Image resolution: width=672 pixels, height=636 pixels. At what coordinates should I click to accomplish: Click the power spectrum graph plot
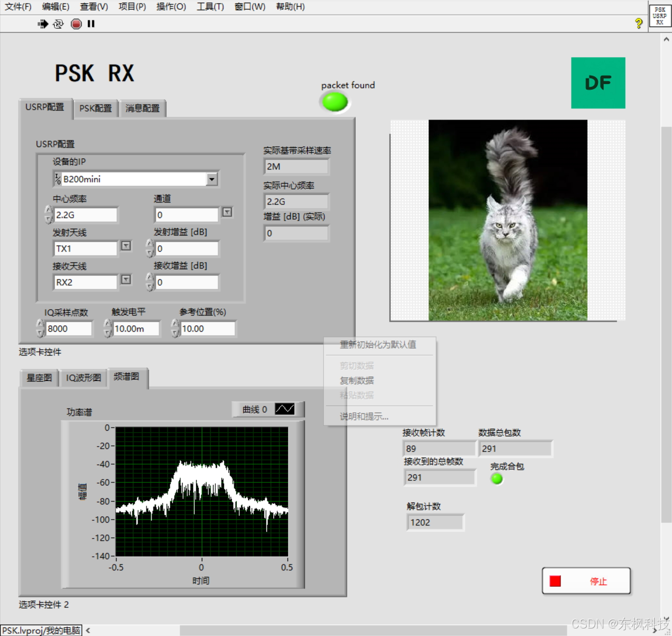(202, 491)
